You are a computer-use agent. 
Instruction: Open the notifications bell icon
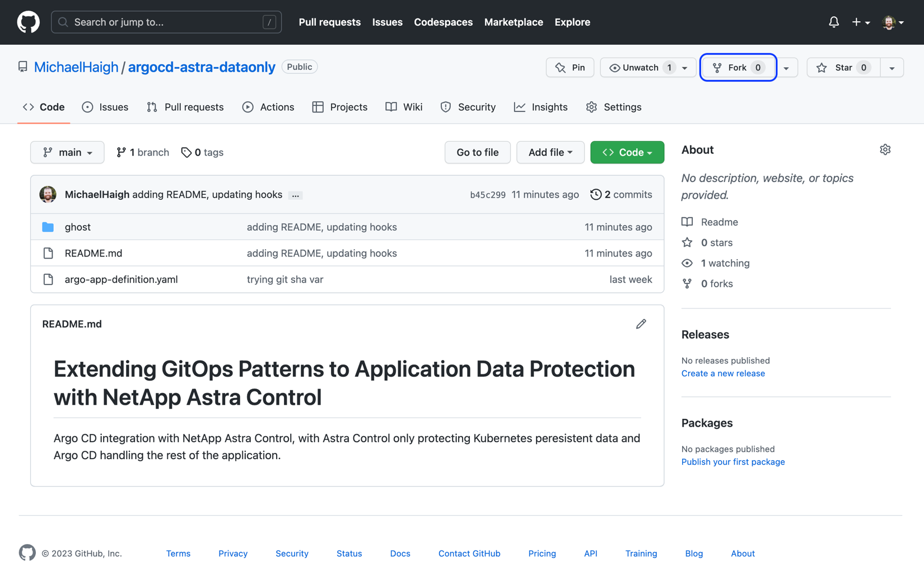tap(833, 22)
